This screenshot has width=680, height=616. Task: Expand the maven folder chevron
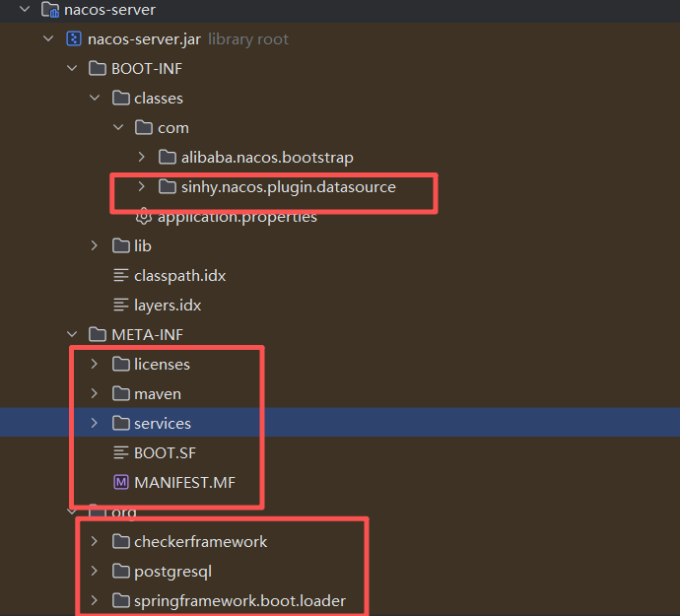click(95, 393)
